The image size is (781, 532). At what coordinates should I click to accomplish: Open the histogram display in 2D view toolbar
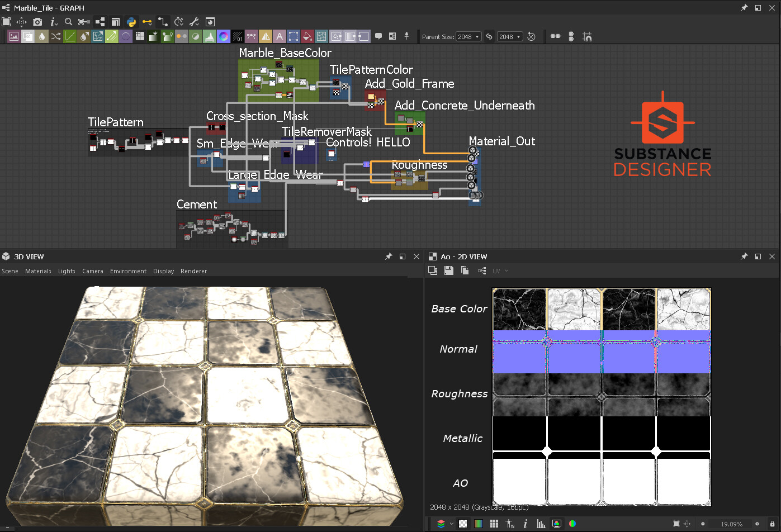541,524
